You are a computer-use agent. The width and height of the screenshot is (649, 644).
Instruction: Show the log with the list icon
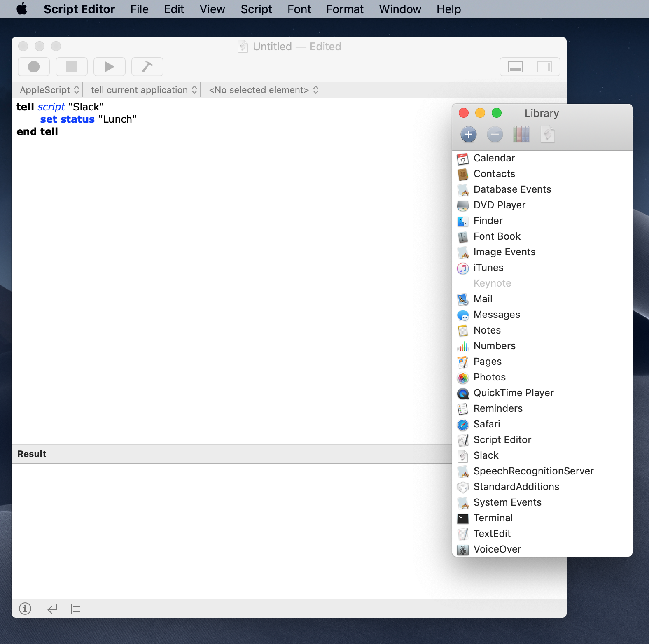tap(77, 609)
